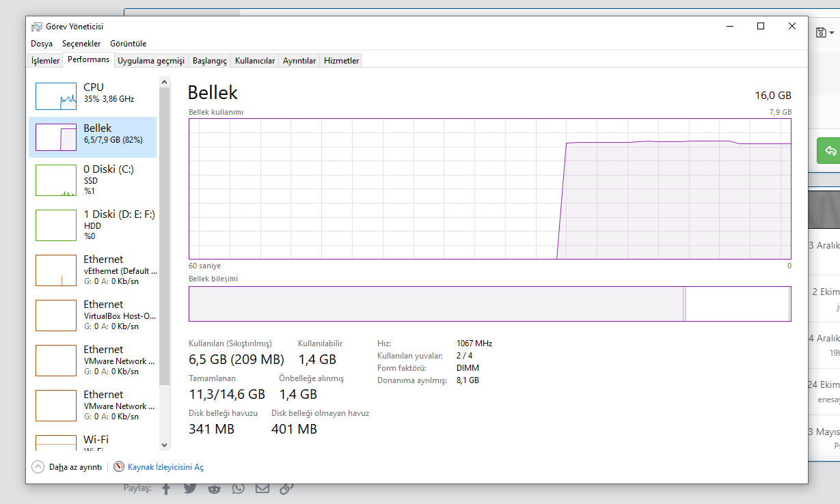
Task: Click the Kullanılabilir 1,4 GB value
Action: tap(317, 359)
